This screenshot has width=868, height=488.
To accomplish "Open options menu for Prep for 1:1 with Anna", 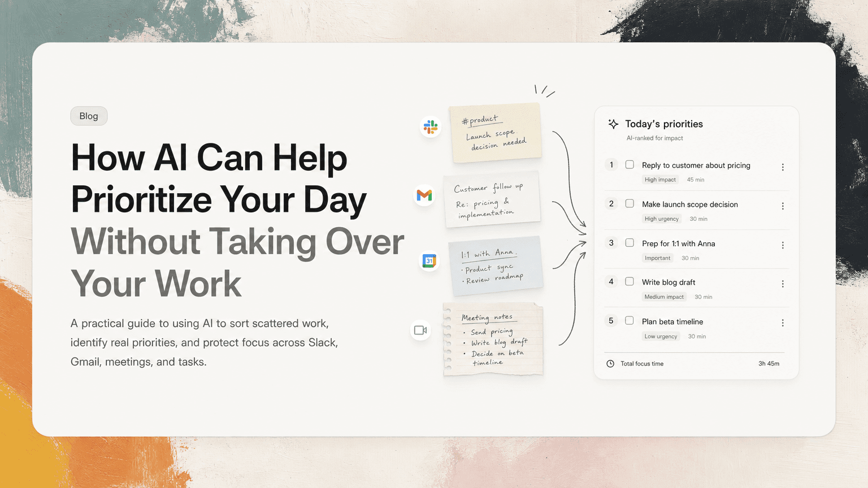I will [x=783, y=245].
